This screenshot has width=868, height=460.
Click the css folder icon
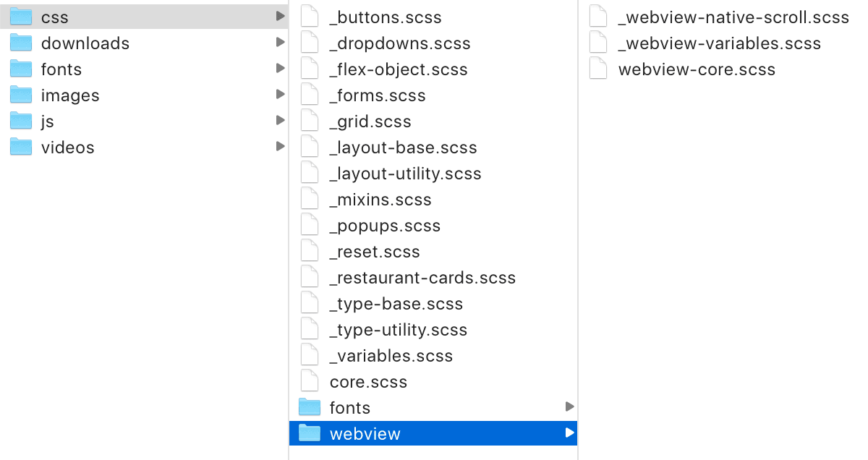21,17
